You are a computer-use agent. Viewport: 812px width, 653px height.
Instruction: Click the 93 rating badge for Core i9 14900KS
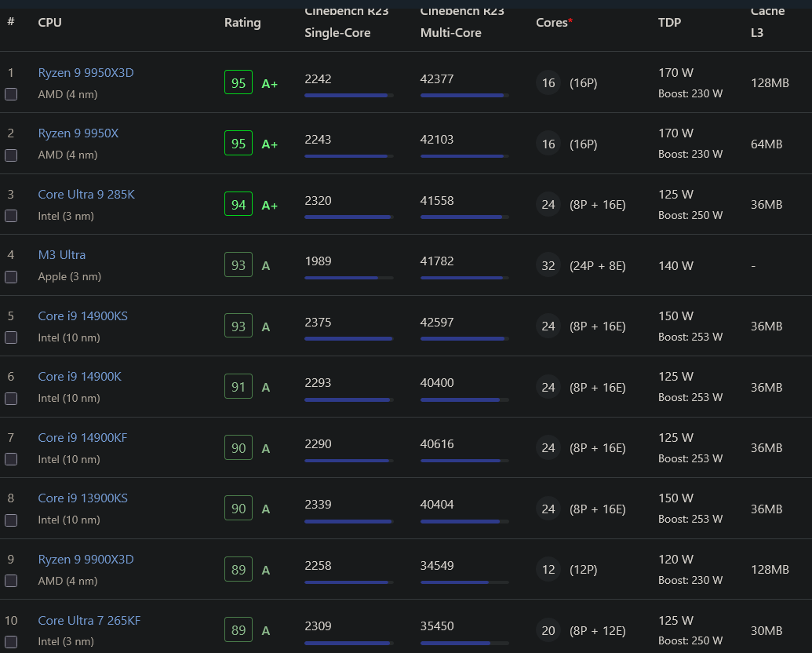tap(239, 326)
